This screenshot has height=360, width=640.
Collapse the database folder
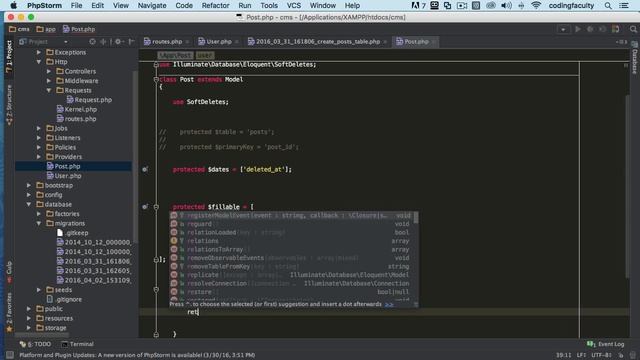(29, 204)
